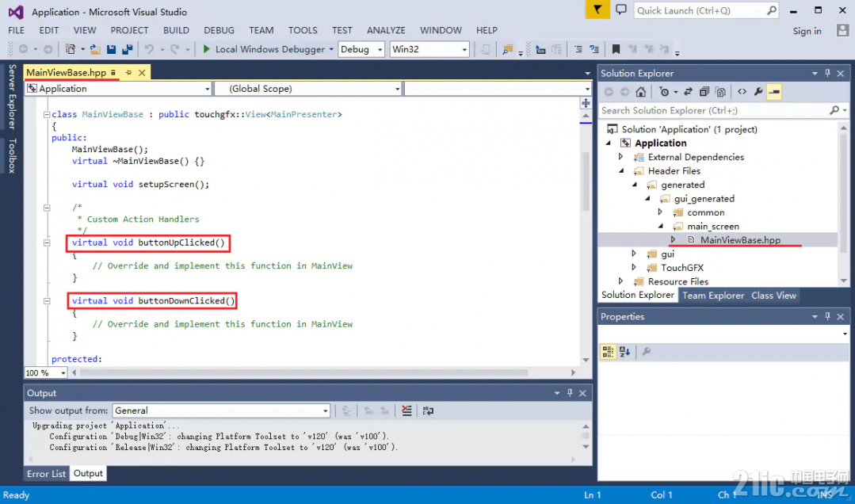This screenshot has width=855, height=504.
Task: Click the View Code icon in Solution Explorer
Action: [742, 92]
